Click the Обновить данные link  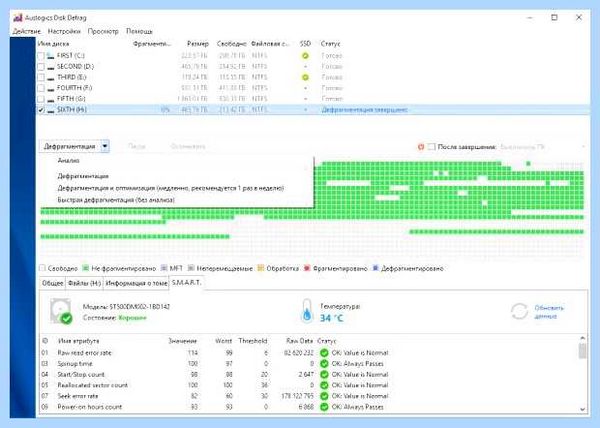(x=549, y=312)
